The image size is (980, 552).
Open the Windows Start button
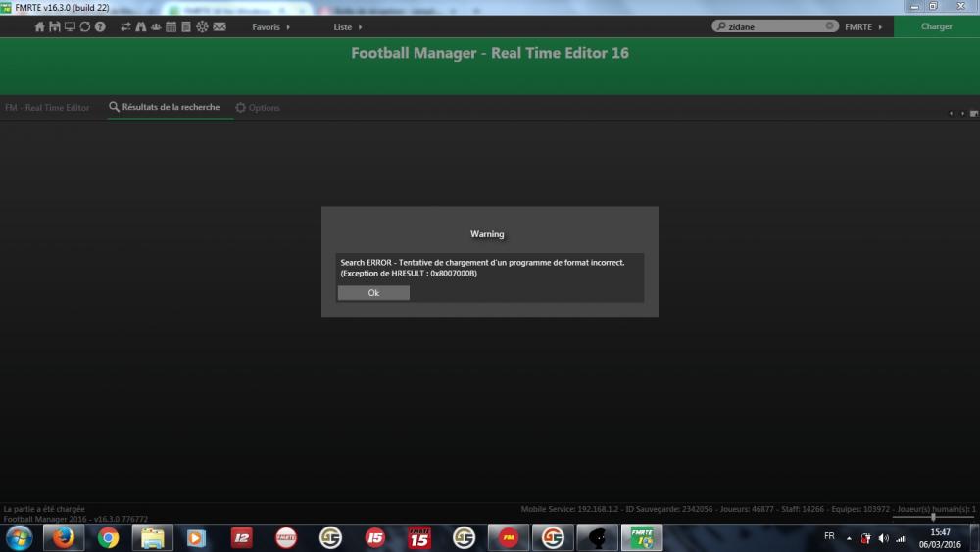(19, 537)
